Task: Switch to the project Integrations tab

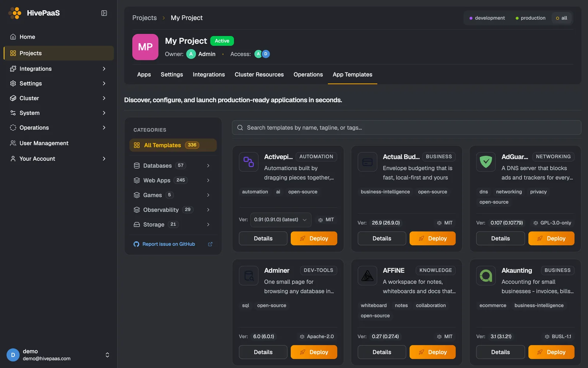Action: coord(209,74)
